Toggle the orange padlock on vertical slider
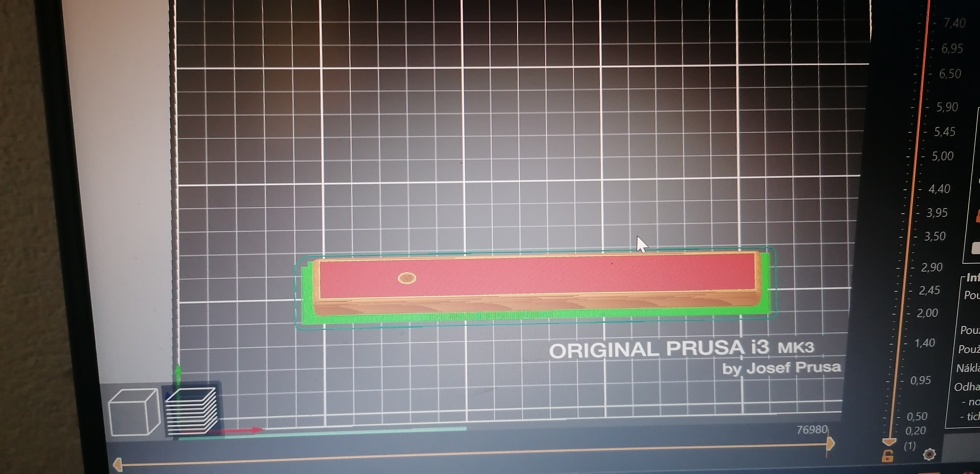Viewport: 980px width, 474px height. [888, 456]
